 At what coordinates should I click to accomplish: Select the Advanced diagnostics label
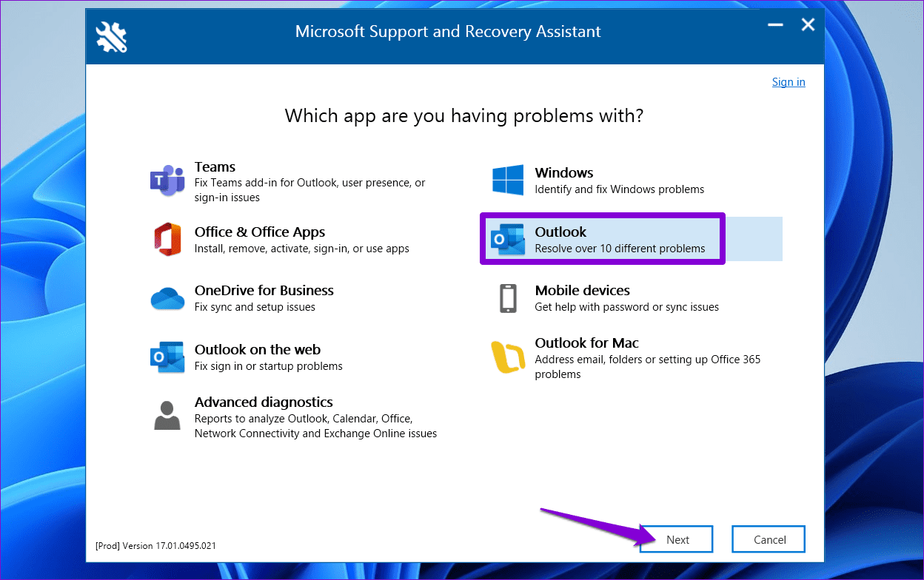(264, 402)
